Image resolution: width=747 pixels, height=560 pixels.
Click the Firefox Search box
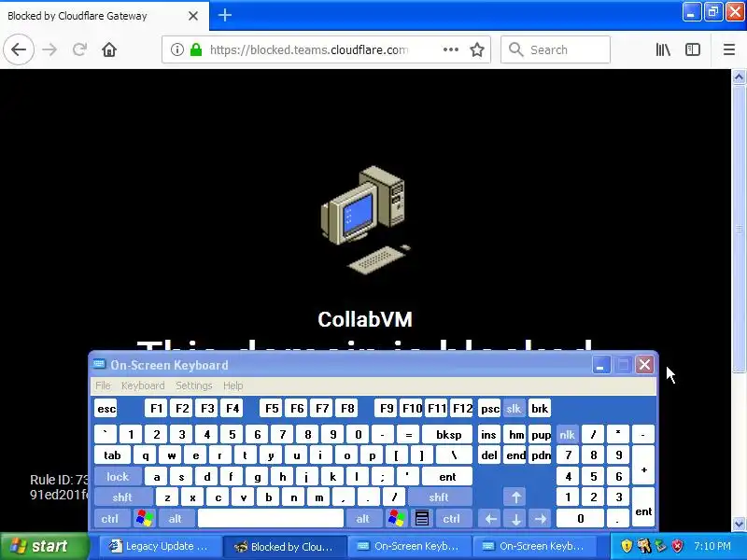(x=556, y=49)
